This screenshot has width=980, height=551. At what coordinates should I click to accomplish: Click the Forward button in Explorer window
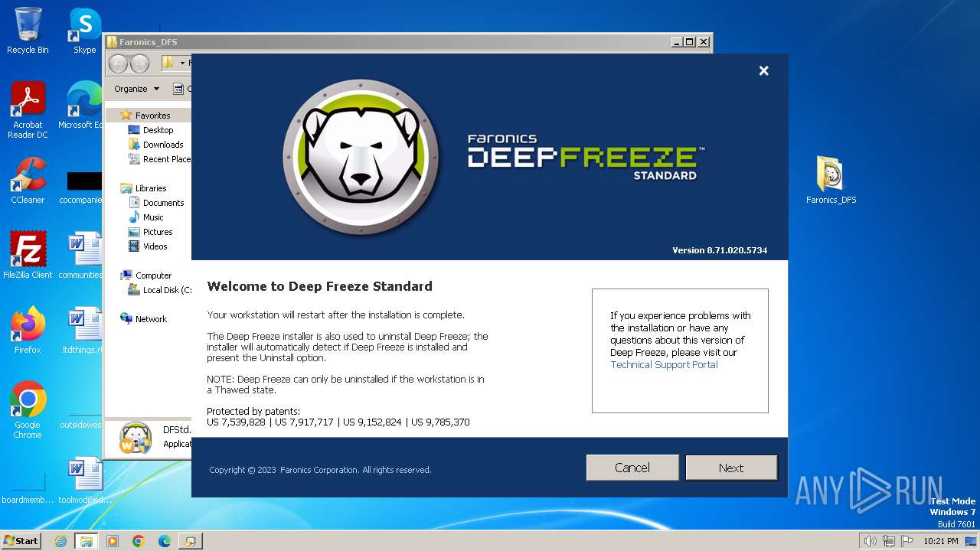click(x=139, y=64)
